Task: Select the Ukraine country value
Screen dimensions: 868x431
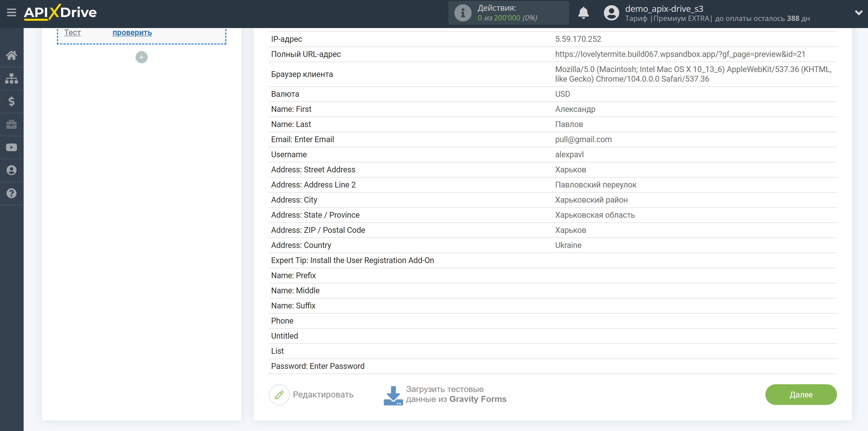Action: tap(568, 245)
